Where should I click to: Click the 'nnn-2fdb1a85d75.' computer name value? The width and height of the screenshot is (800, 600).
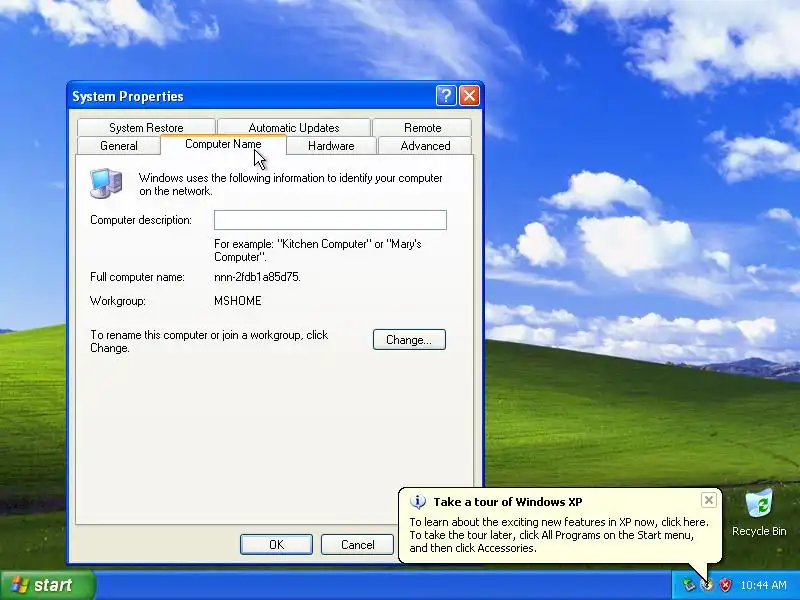coord(257,277)
